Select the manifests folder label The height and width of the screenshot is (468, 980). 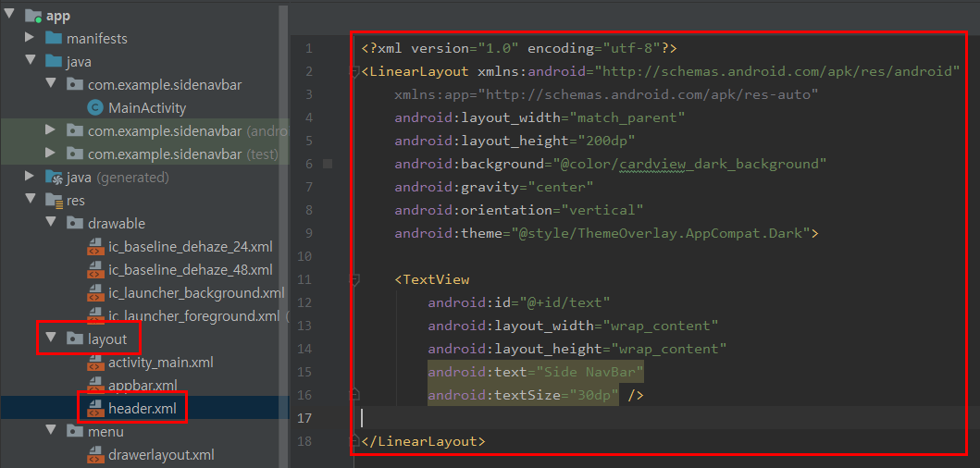click(x=97, y=39)
